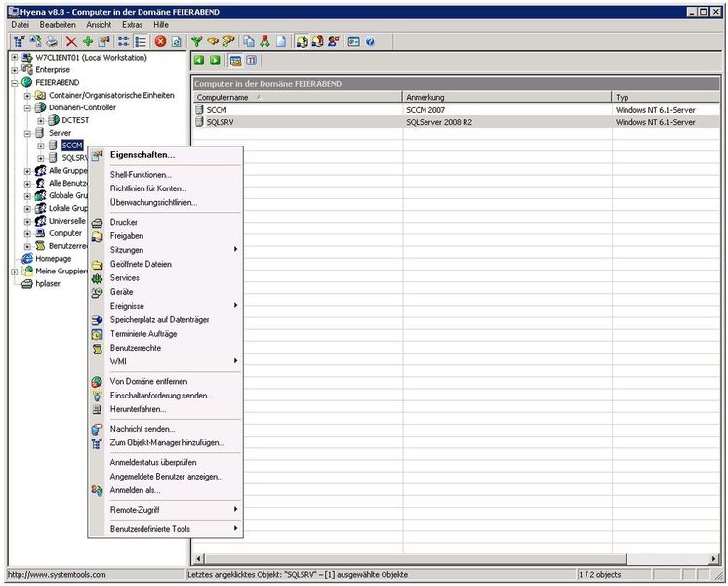Expand the Meine Gruppierungen node

pyautogui.click(x=15, y=272)
